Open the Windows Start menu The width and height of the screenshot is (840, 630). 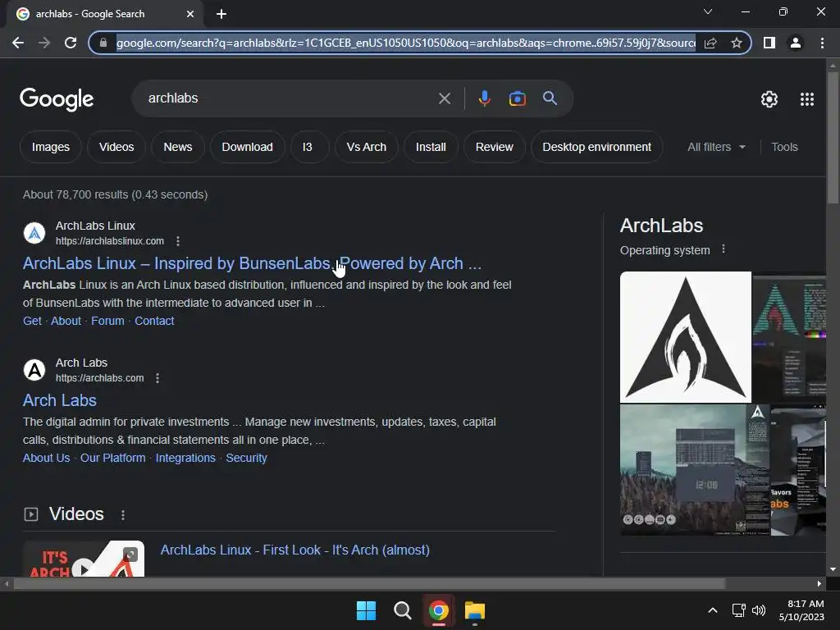click(367, 610)
